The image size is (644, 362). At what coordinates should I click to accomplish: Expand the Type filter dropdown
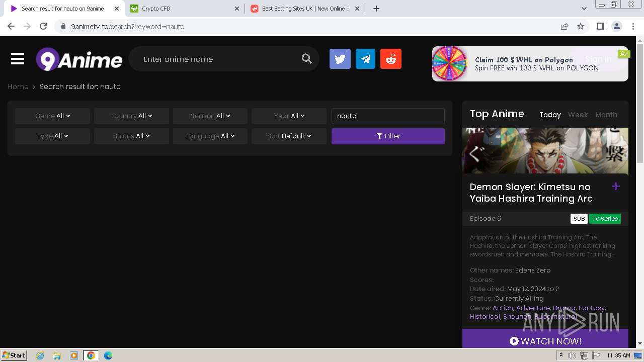click(52, 136)
